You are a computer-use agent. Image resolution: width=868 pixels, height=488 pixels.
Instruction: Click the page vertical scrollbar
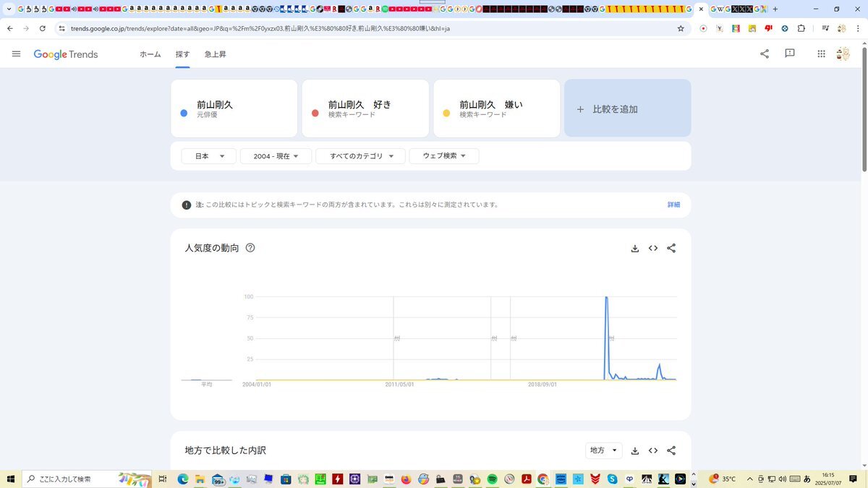(864, 108)
